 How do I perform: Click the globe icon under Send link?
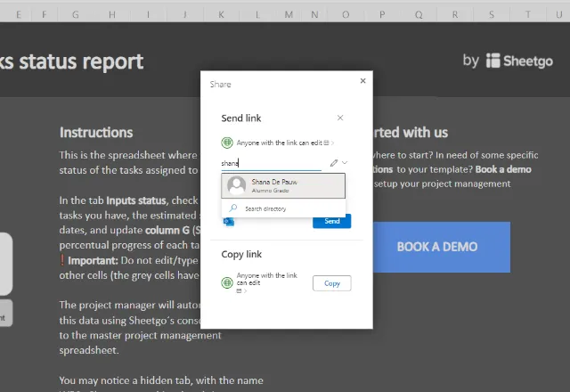click(227, 143)
